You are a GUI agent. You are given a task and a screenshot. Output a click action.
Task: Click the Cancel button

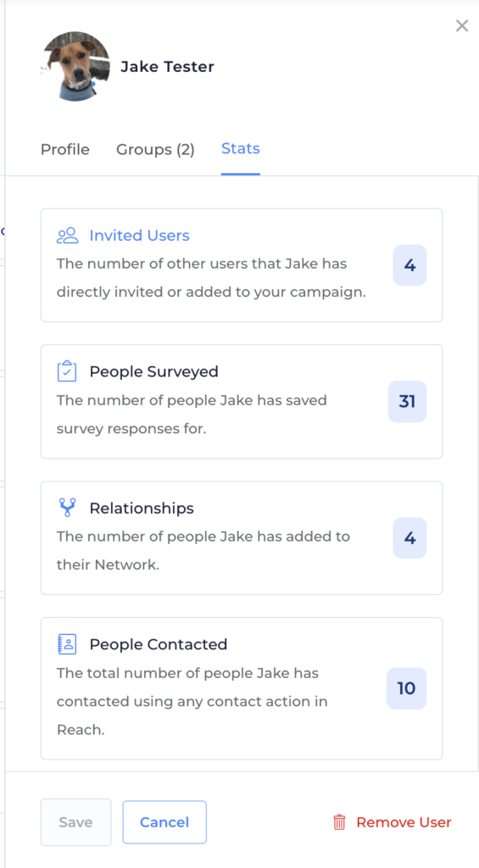coord(164,822)
